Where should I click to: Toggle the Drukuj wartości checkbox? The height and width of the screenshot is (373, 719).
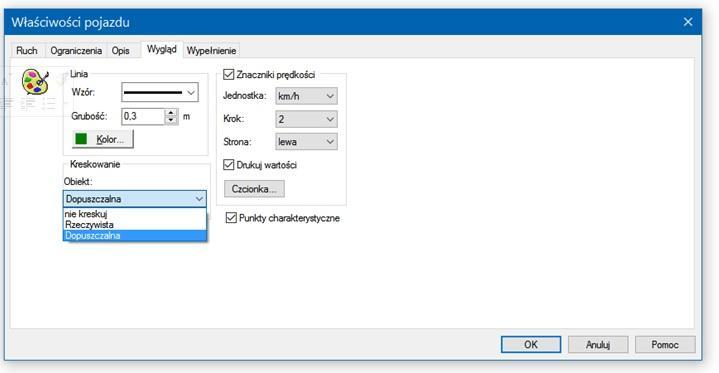[x=228, y=165]
